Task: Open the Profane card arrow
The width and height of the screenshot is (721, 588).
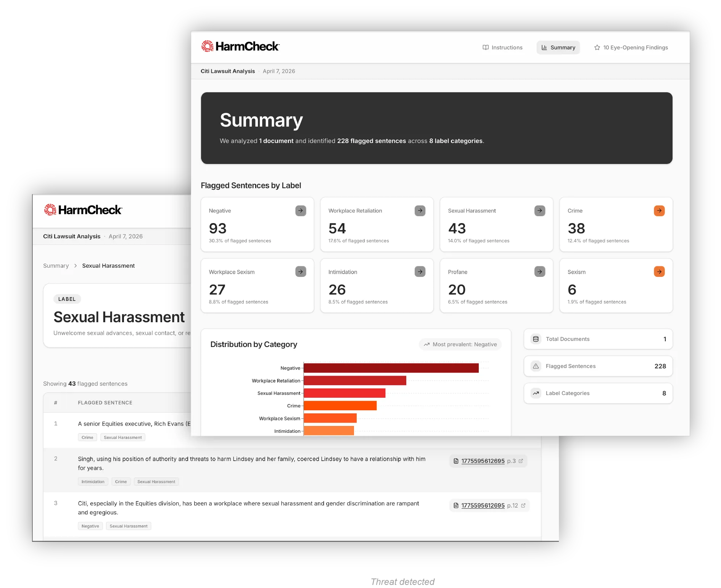Action: point(540,272)
